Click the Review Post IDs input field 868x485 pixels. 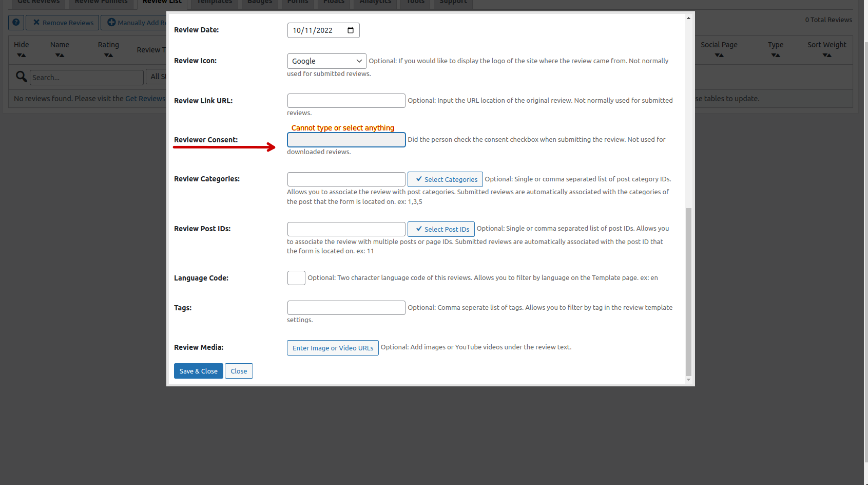tap(346, 229)
